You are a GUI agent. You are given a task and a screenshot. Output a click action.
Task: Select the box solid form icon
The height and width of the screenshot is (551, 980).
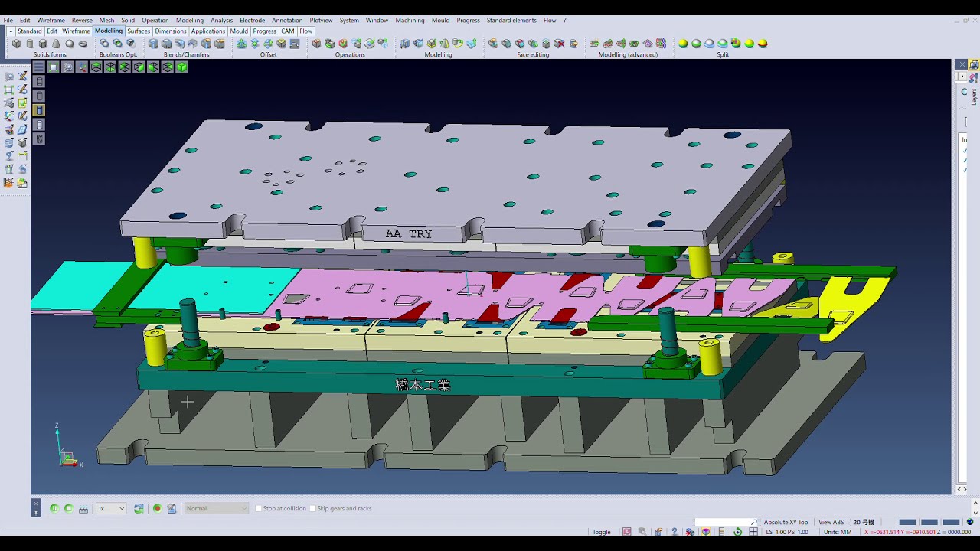coord(16,44)
